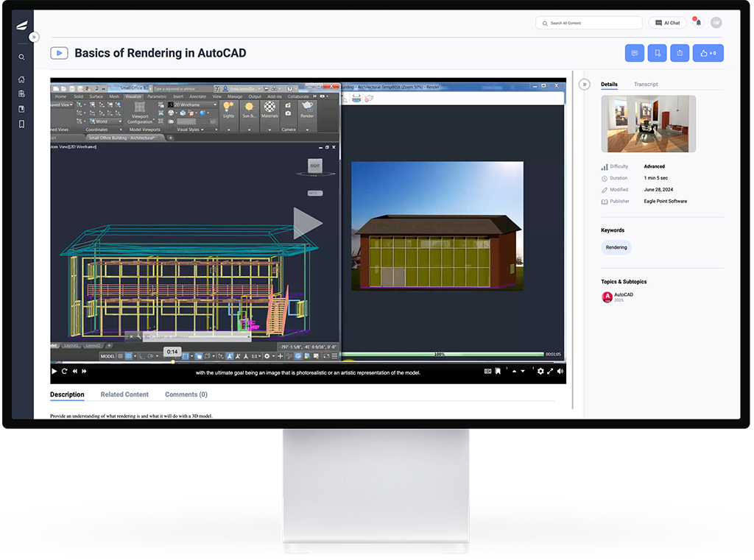
Task: Click the Home ribbon tab in AutoCAD
Action: tap(60, 96)
